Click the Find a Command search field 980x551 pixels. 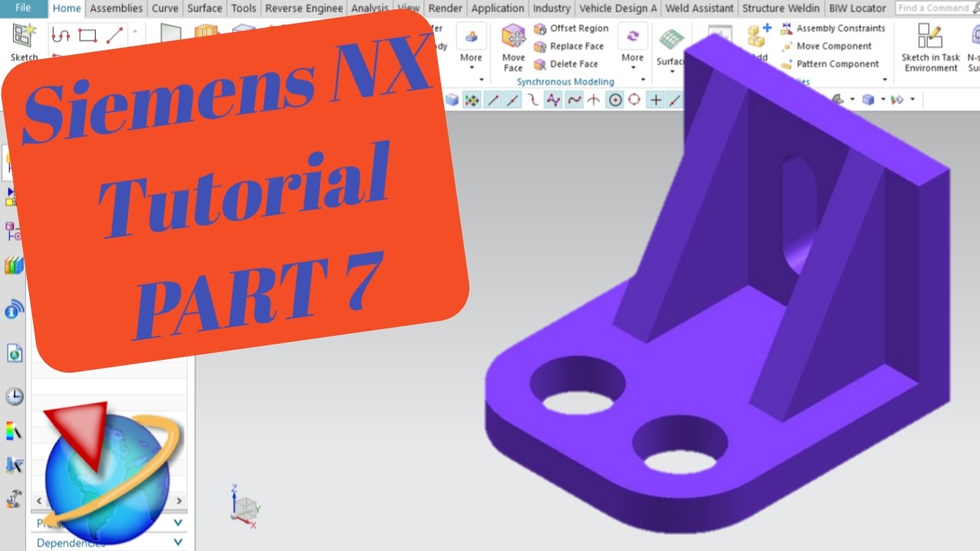pos(936,8)
